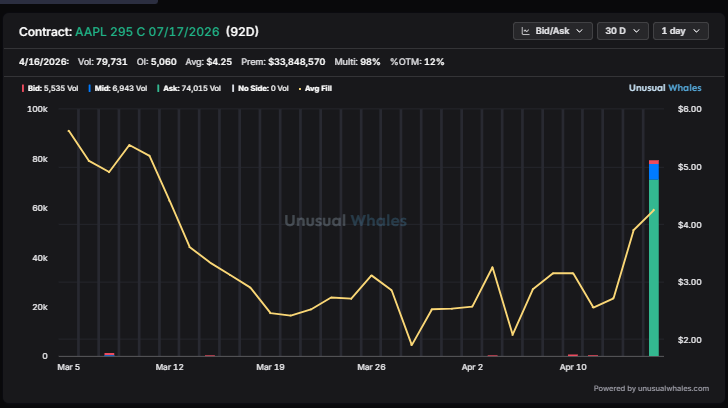Click the Apr 2 axis label
This screenshot has width=728, height=408.
pyautogui.click(x=472, y=367)
